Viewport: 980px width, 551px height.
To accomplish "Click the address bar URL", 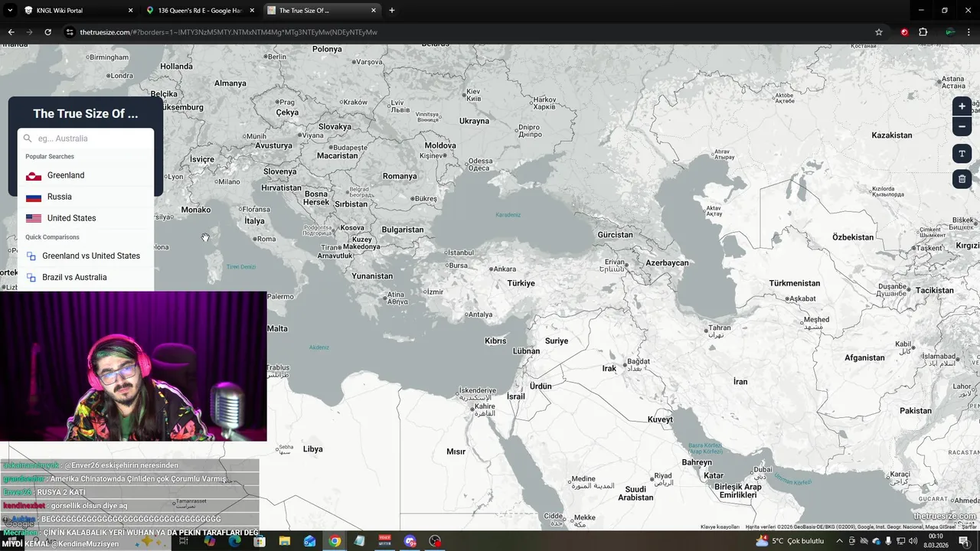I will (x=228, y=32).
